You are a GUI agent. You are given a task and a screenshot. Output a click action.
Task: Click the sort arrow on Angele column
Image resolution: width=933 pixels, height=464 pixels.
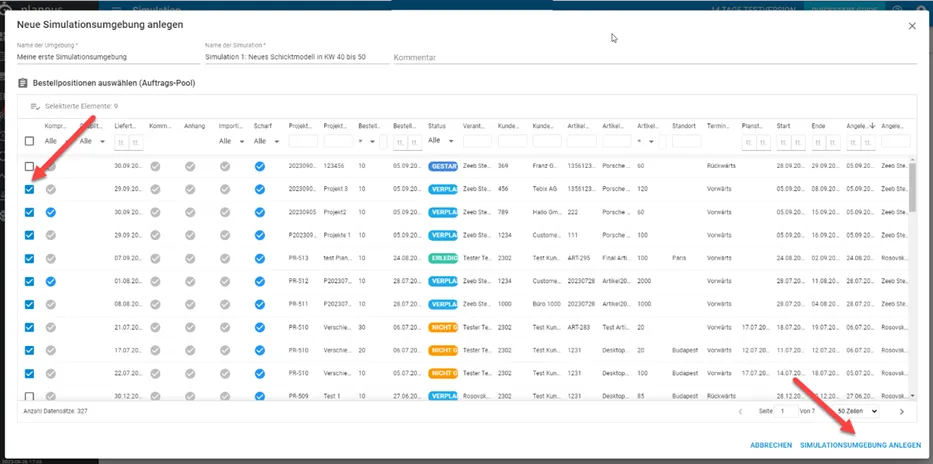(872, 126)
